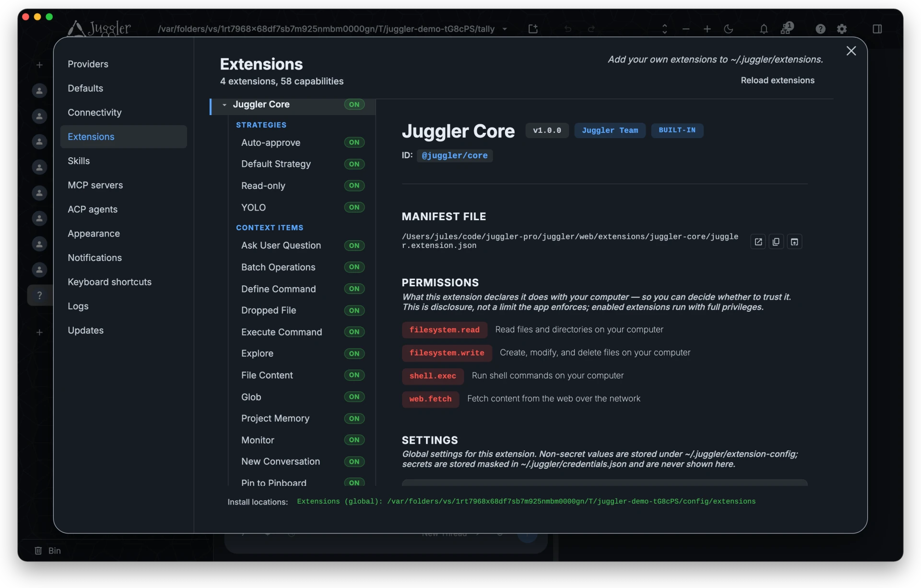Disable the YOLO strategy toggle

point(354,207)
